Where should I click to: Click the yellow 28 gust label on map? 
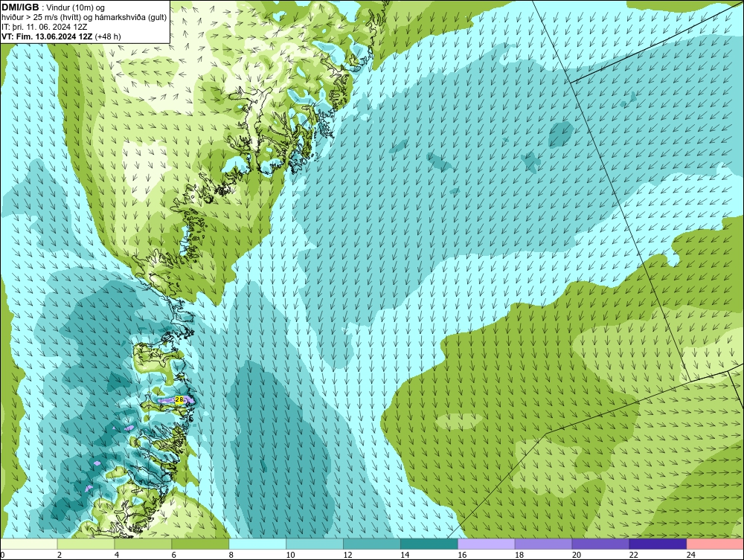point(179,399)
